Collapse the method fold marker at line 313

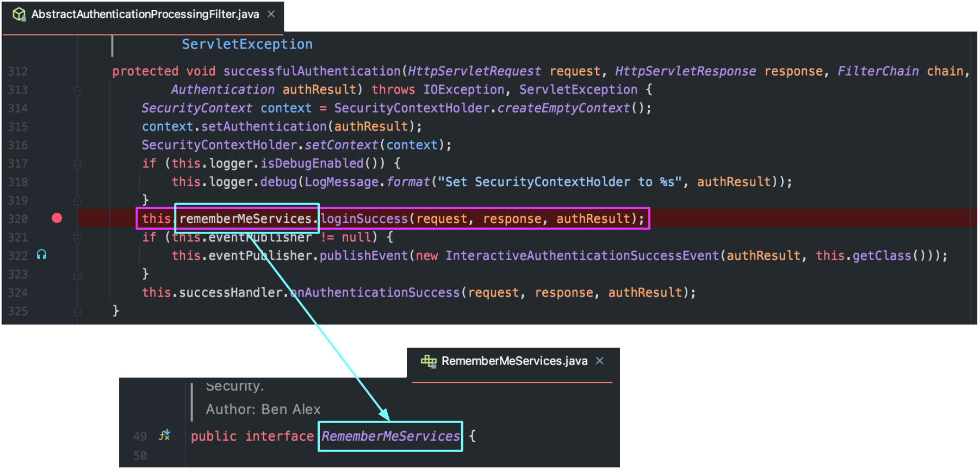tap(77, 90)
